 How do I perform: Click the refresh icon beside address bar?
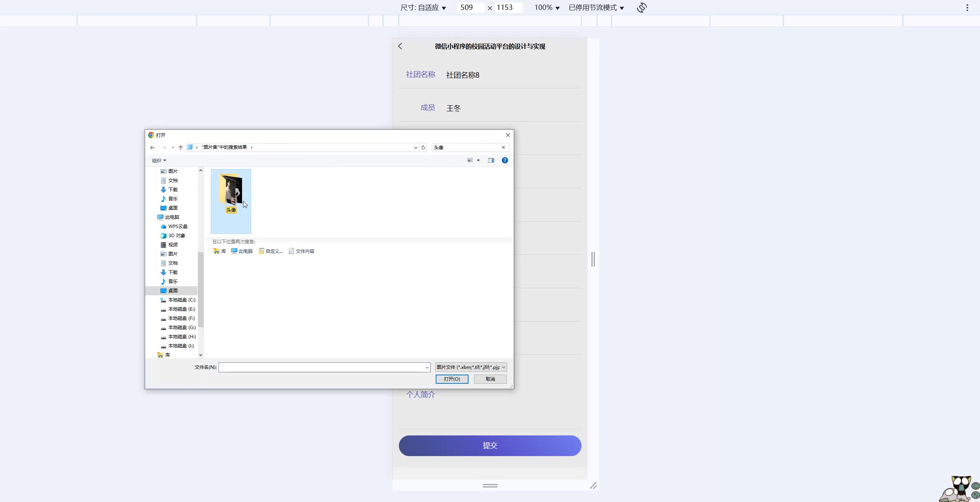point(423,147)
